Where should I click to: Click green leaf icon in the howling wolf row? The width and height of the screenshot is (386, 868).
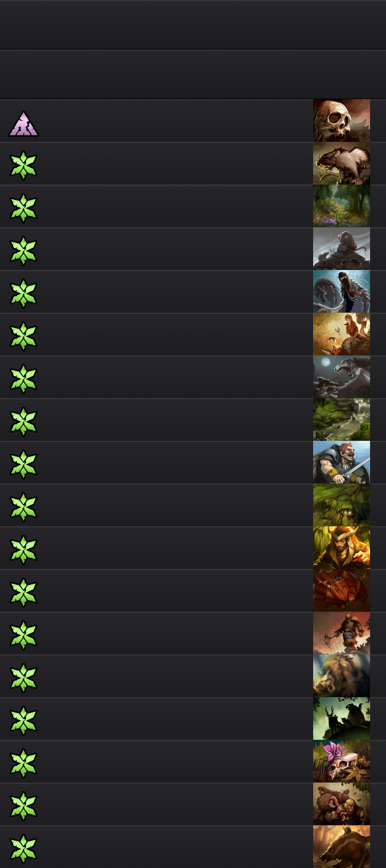tap(23, 379)
